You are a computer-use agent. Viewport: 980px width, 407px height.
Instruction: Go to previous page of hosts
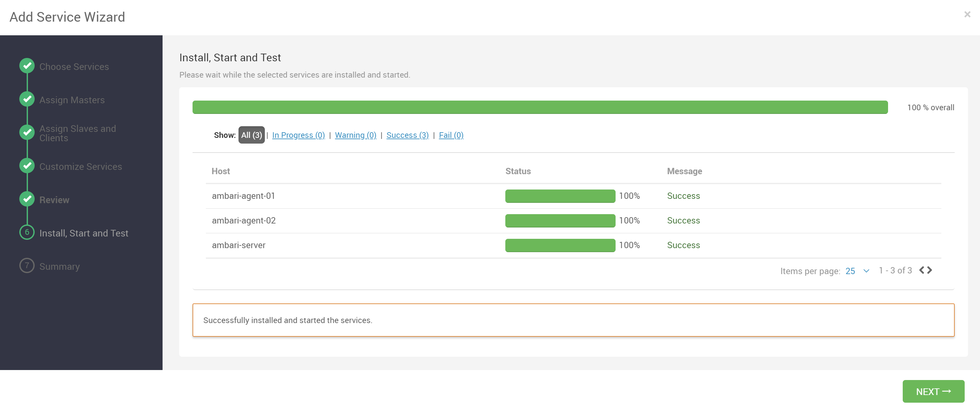922,270
